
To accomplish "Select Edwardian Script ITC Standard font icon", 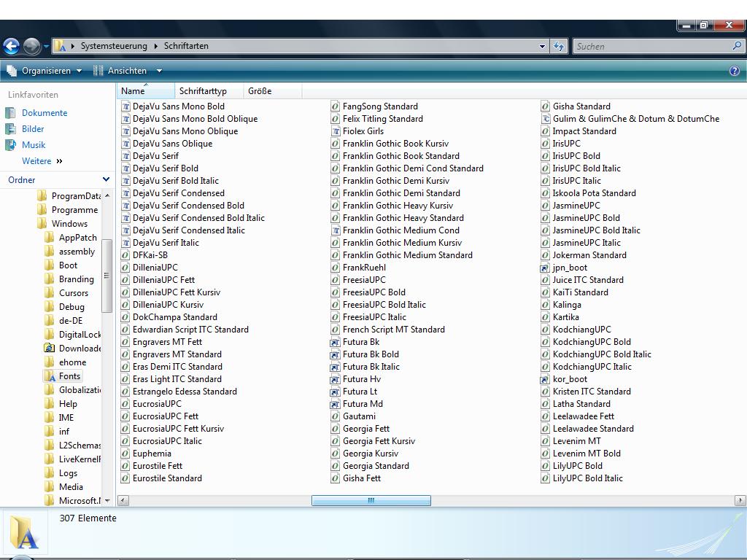I will click(125, 329).
